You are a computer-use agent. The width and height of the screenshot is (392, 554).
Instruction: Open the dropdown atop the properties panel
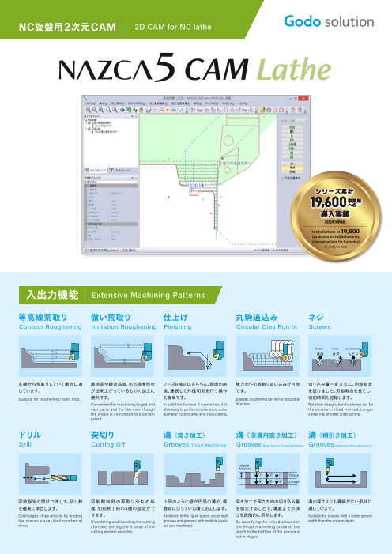pyautogui.click(x=137, y=182)
